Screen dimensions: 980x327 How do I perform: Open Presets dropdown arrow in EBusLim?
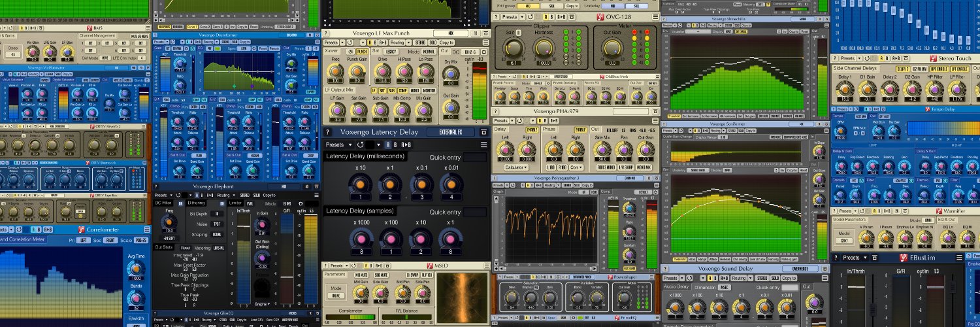click(x=865, y=258)
